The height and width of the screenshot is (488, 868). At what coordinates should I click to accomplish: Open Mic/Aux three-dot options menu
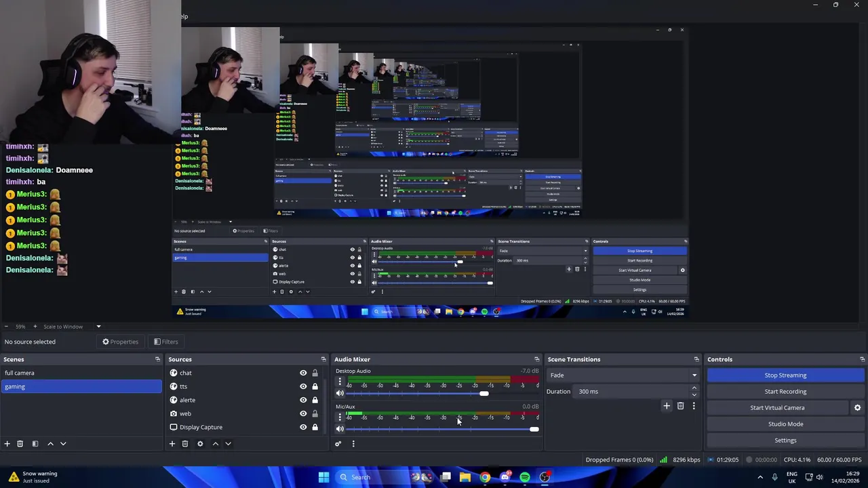click(340, 417)
